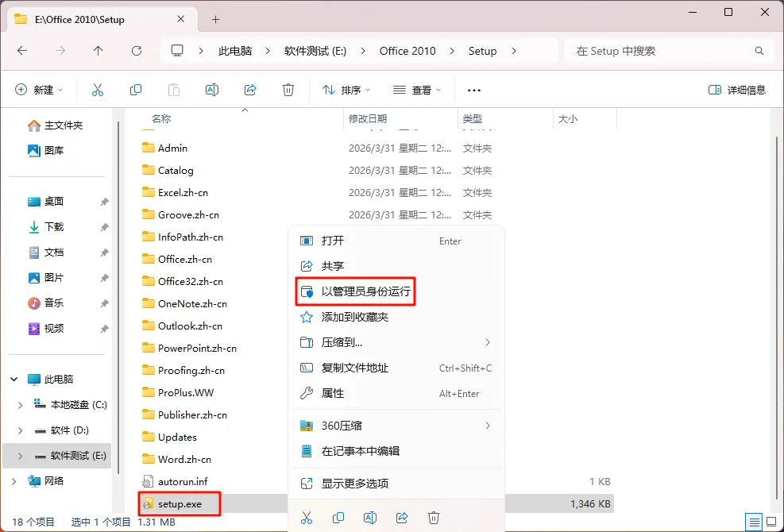784x532 pixels.
Task: Choose 显示更多选项 in the context menu
Action: (x=396, y=484)
